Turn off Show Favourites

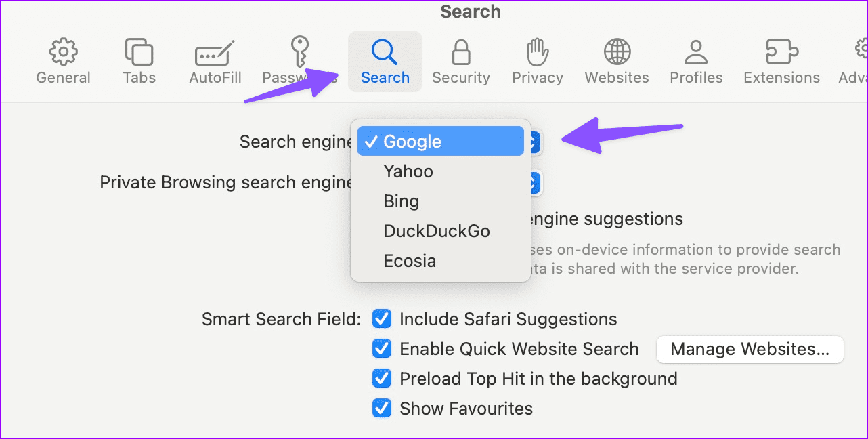pos(381,408)
